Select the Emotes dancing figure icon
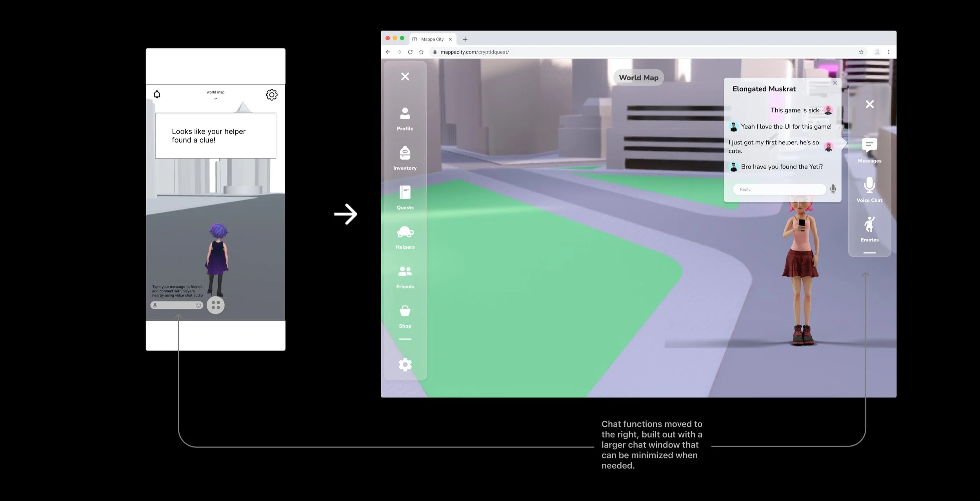The height and width of the screenshot is (501, 980). pyautogui.click(x=869, y=225)
